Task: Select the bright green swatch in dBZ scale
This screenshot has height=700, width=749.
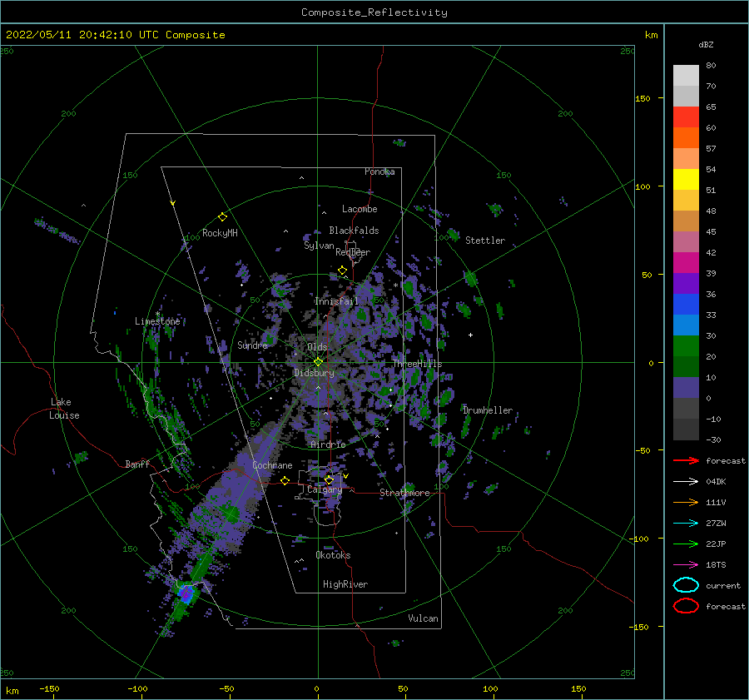Action: (686, 345)
